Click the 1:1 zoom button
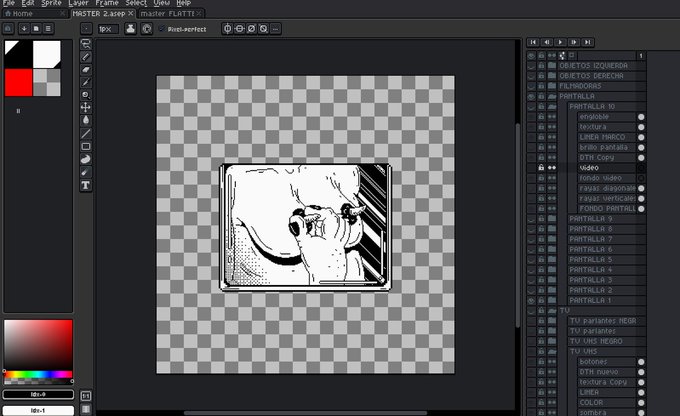Screen dimensions: 680x416 click(86, 396)
